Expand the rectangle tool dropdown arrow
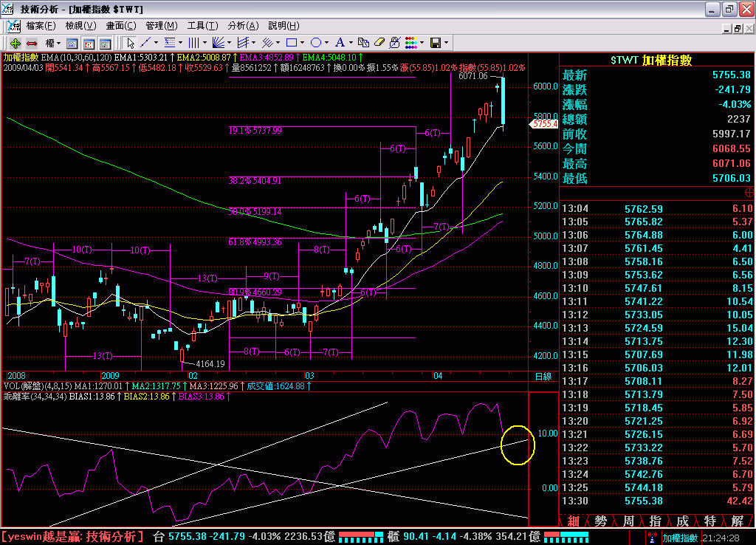 click(302, 43)
